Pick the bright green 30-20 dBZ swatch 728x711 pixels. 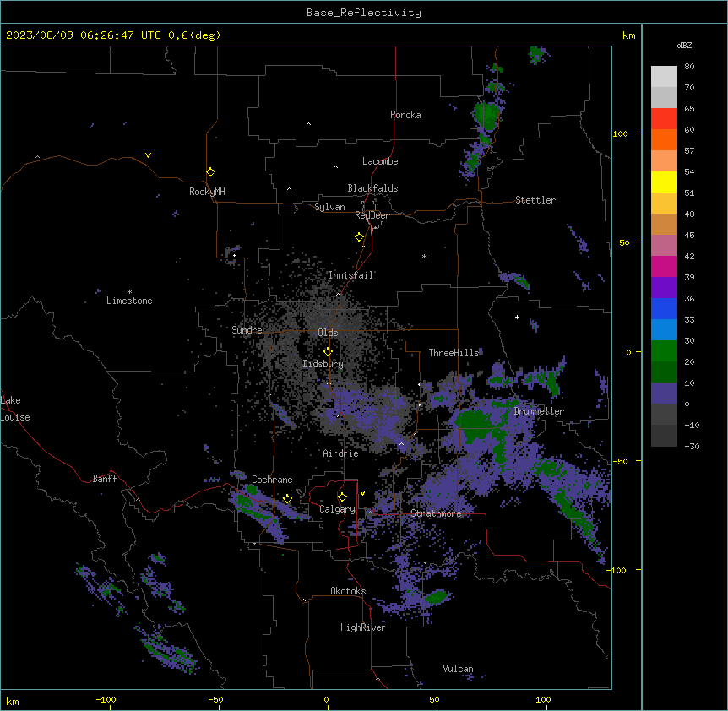click(664, 351)
